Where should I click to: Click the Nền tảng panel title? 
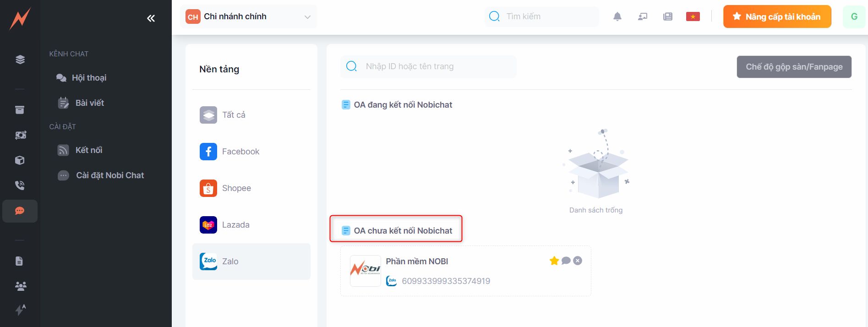(x=219, y=69)
